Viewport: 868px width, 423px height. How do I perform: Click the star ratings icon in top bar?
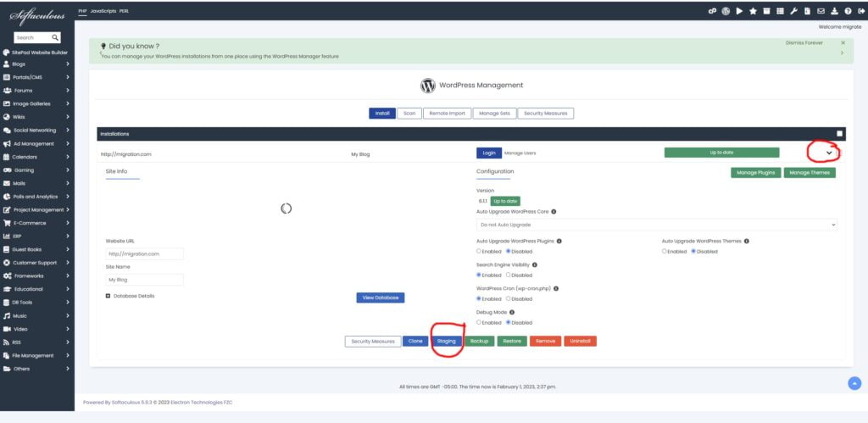(753, 10)
